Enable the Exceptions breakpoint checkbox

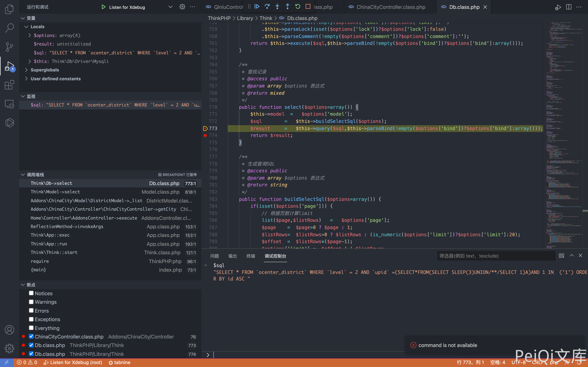click(31, 319)
